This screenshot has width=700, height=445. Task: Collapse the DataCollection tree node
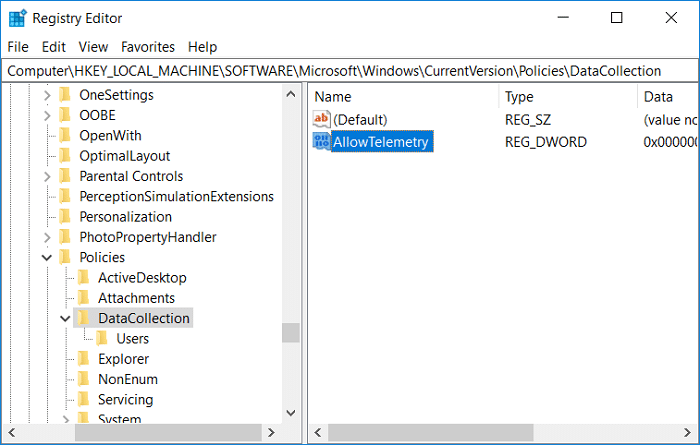point(65,318)
